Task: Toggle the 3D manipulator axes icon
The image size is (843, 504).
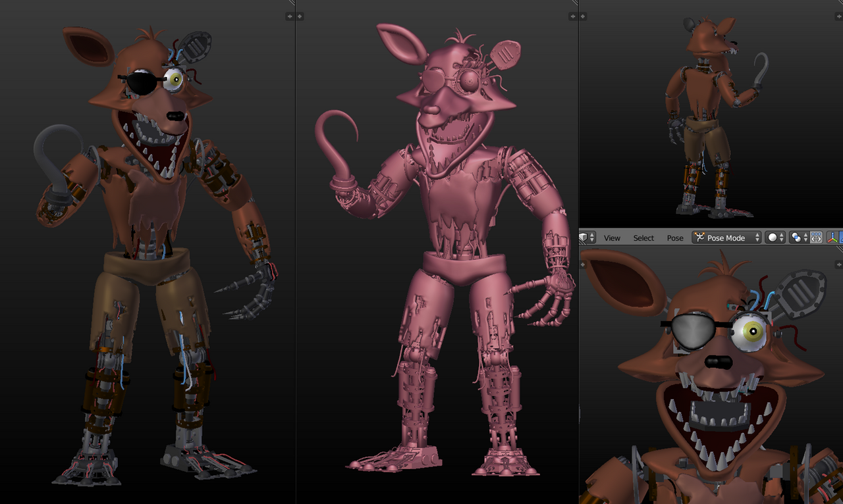Action: [832, 238]
